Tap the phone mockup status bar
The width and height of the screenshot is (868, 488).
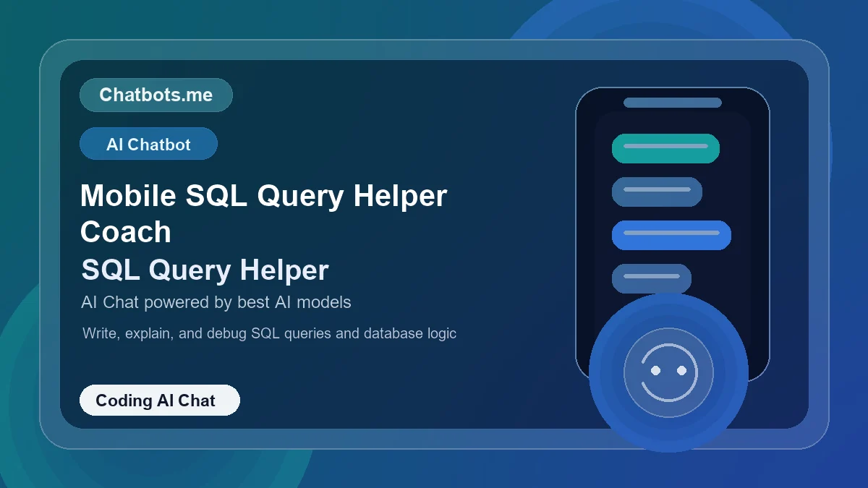672,102
